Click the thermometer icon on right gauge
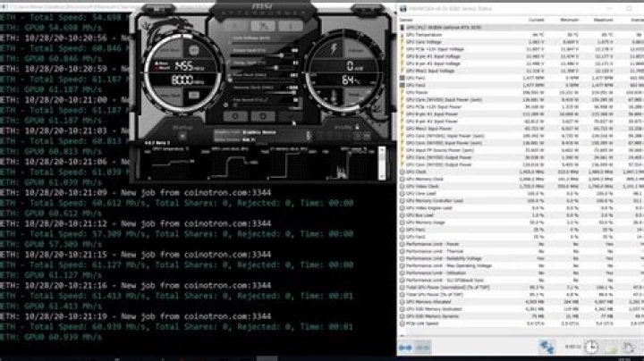 pos(333,97)
